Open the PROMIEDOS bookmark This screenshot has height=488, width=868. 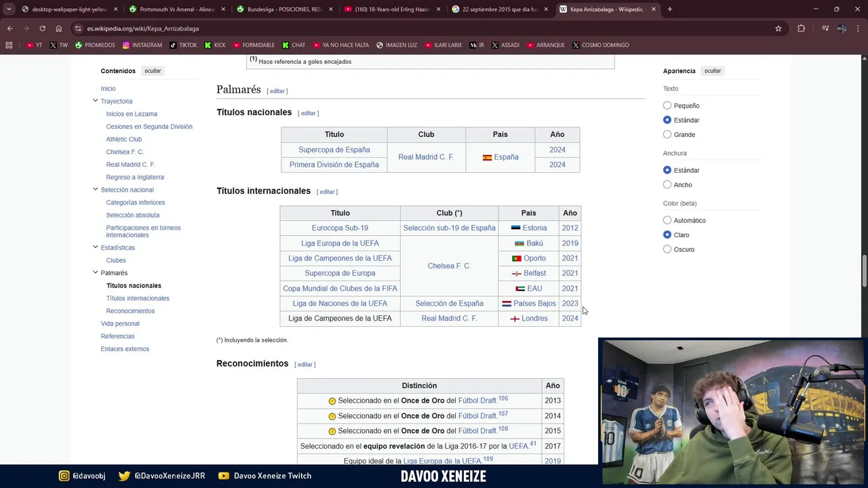(x=95, y=45)
